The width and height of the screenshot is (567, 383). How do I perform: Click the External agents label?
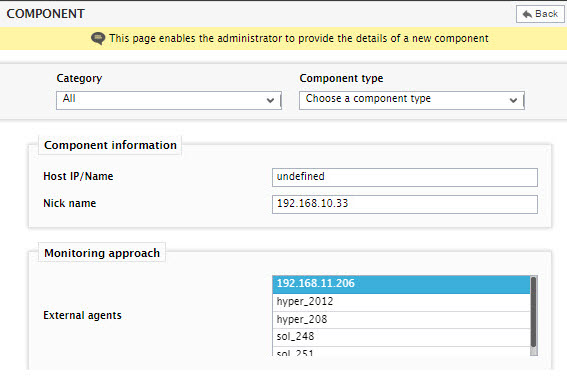coord(82,315)
